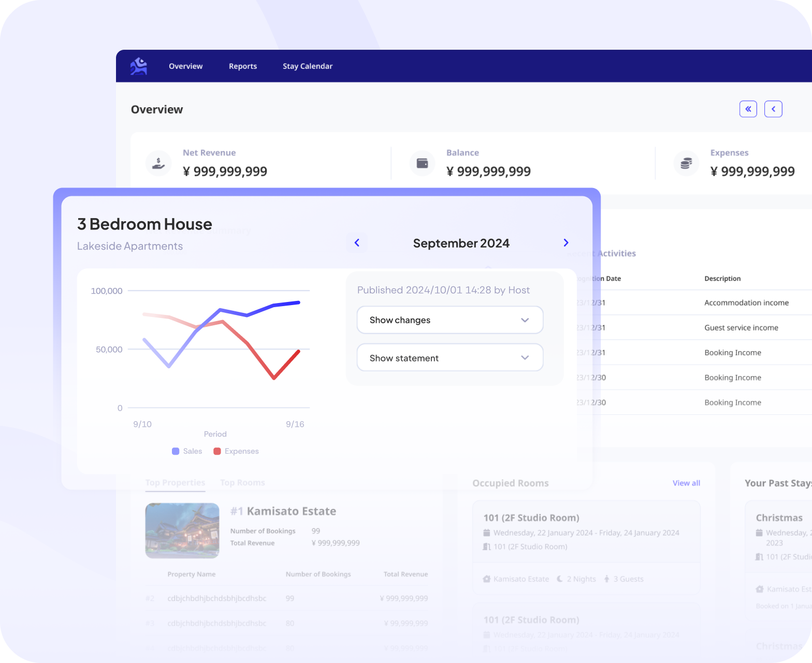
Task: Click the Expenses legend color swatch
Action: [x=217, y=451]
